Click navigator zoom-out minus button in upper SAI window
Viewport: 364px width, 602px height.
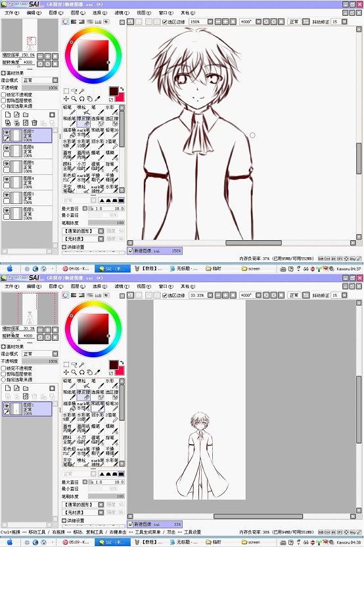pyautogui.click(x=40, y=56)
